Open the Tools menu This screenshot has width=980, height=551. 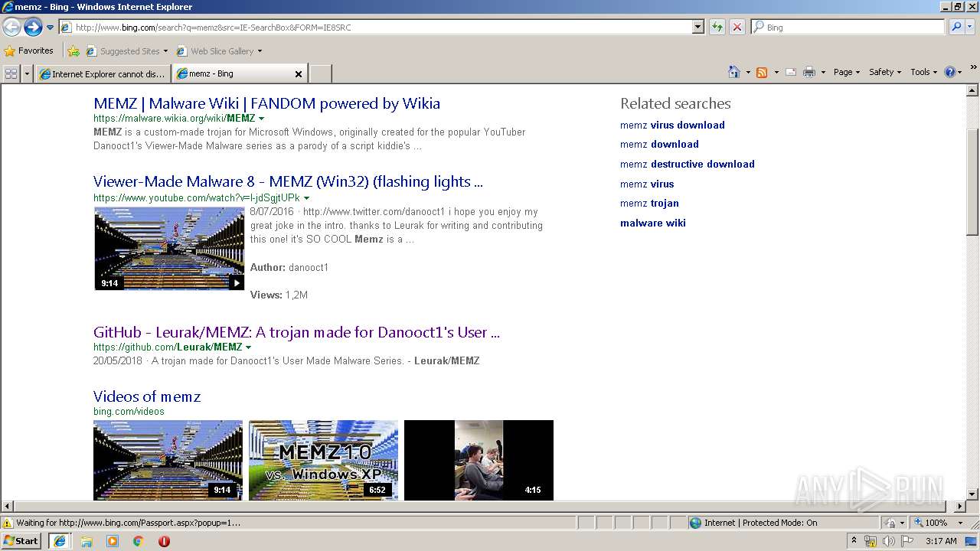tap(923, 72)
